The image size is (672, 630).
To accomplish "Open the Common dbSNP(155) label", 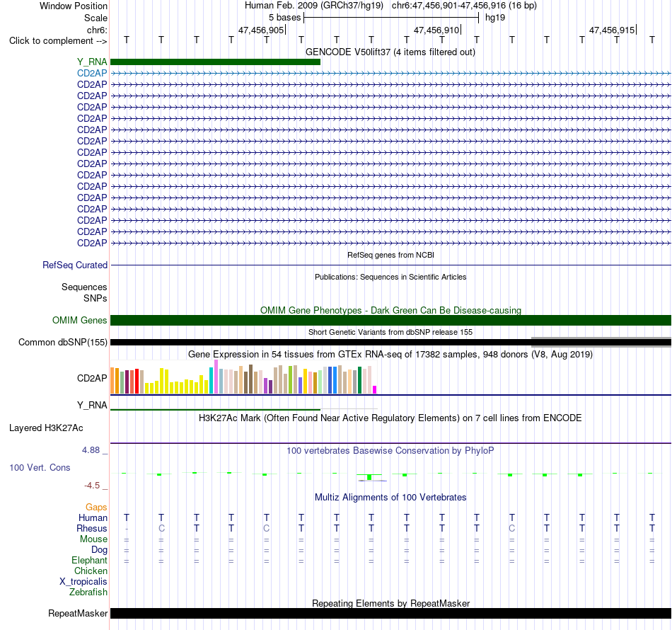I will click(x=62, y=342).
